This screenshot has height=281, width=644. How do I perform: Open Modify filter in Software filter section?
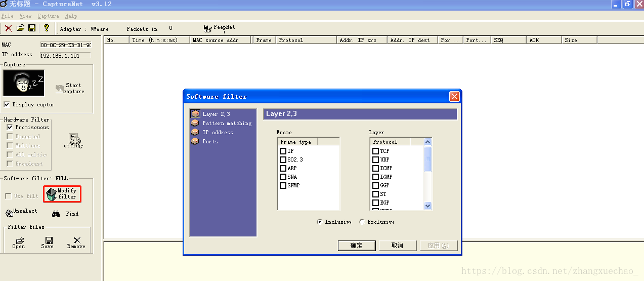[x=62, y=193]
